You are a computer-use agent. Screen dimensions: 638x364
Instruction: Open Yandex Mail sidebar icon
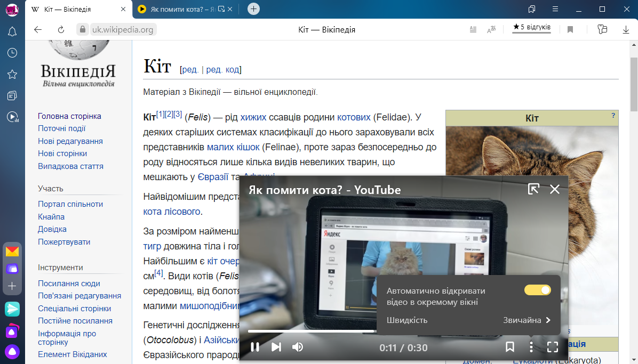12,252
